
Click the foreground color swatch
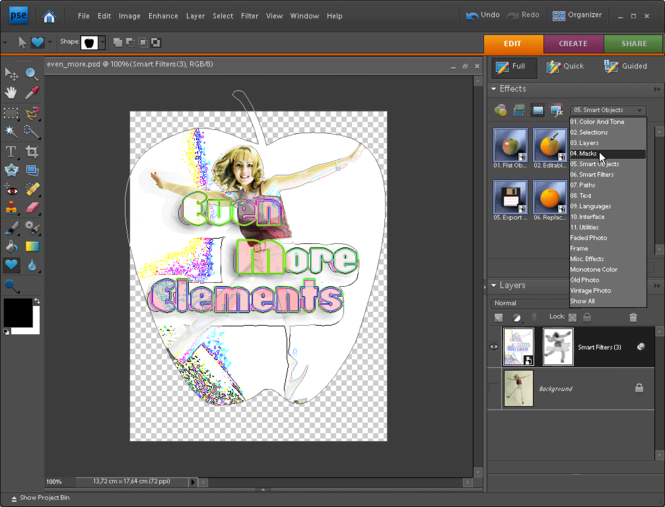[x=17, y=312]
